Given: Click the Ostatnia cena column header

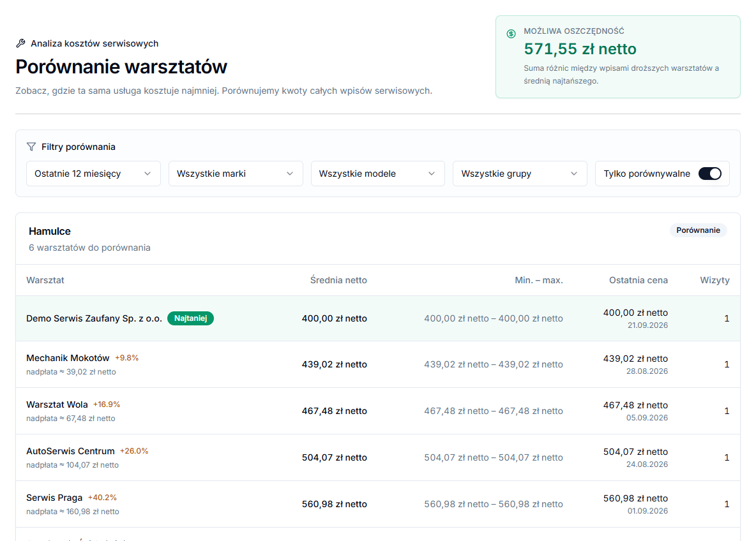Looking at the screenshot, I should click(x=639, y=280).
